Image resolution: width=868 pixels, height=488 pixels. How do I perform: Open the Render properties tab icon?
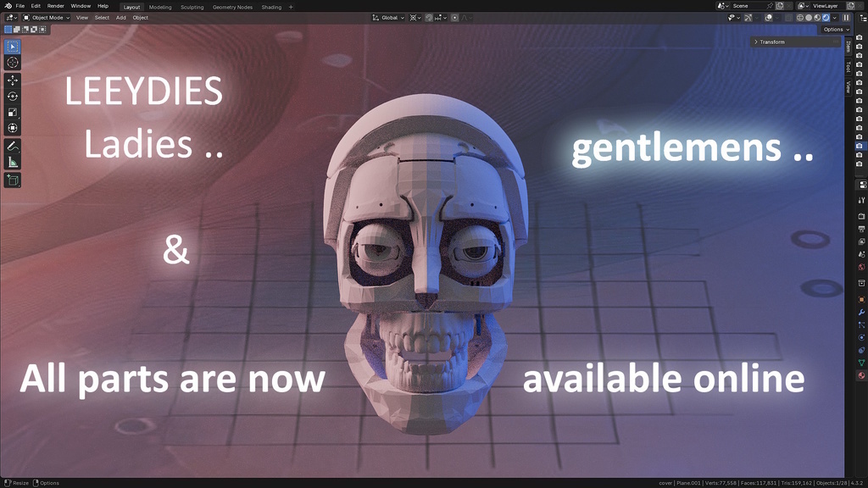[861, 216]
